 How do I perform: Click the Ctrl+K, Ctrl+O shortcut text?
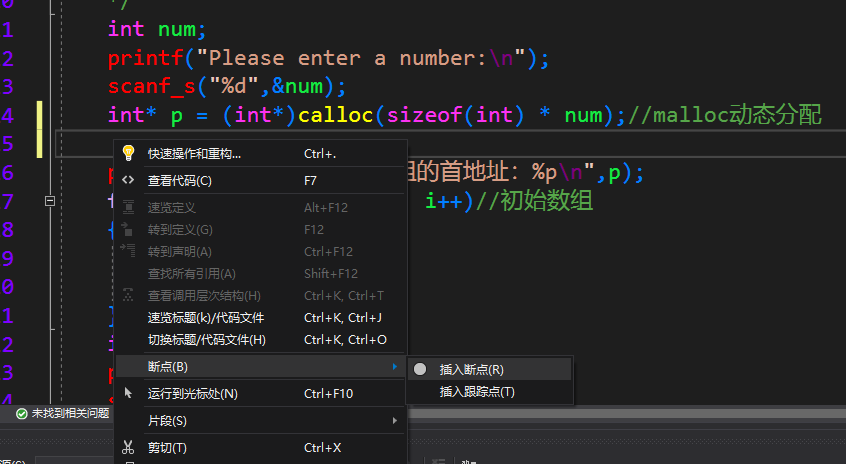(x=345, y=340)
